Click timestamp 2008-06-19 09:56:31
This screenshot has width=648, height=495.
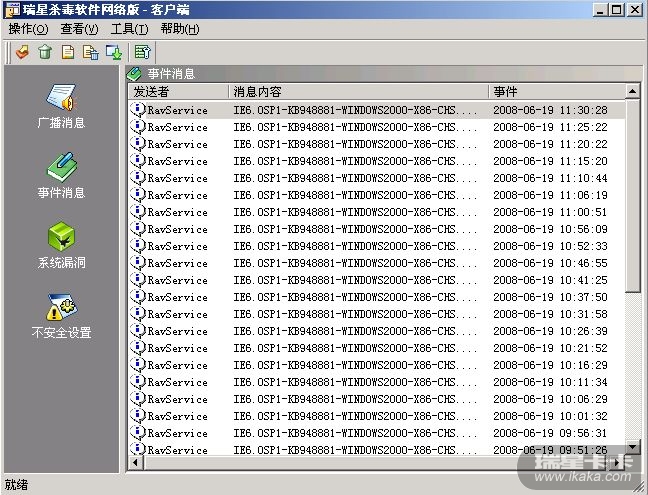[x=550, y=433]
